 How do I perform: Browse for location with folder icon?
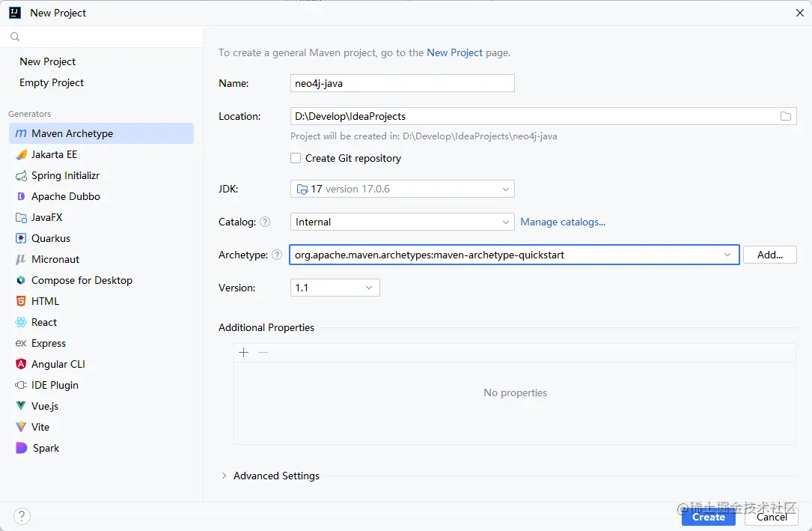pyautogui.click(x=785, y=116)
